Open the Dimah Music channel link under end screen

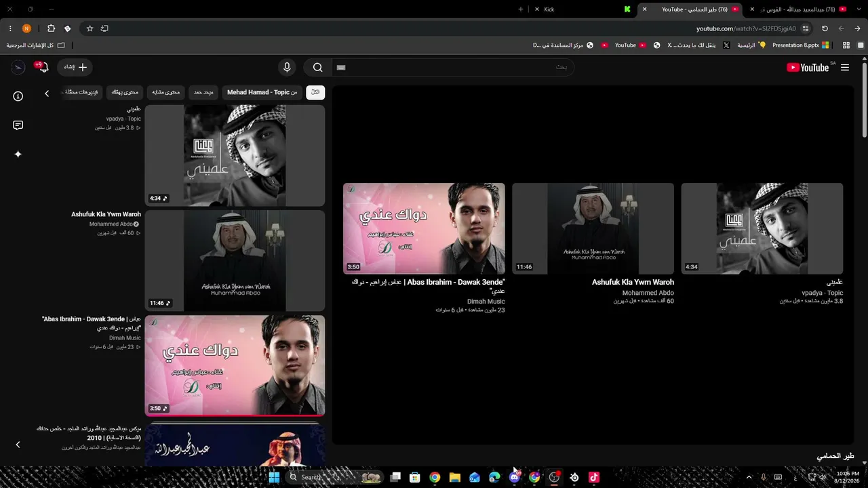pos(486,301)
